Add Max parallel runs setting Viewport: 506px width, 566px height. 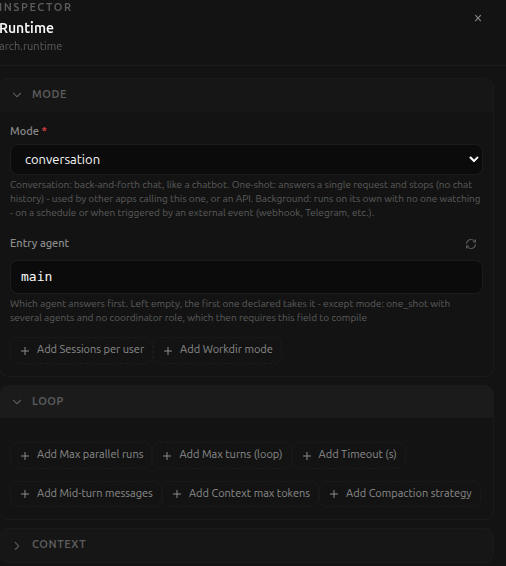click(82, 455)
